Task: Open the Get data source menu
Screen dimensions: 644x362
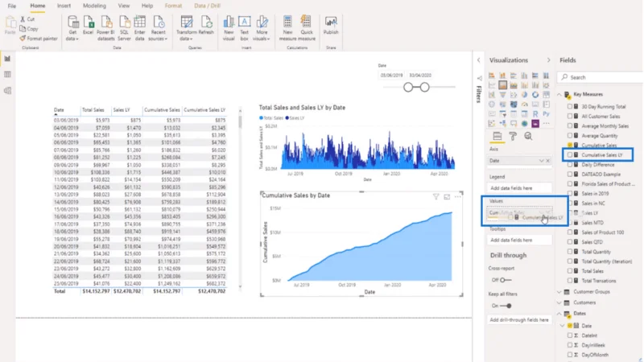Action: click(x=72, y=28)
